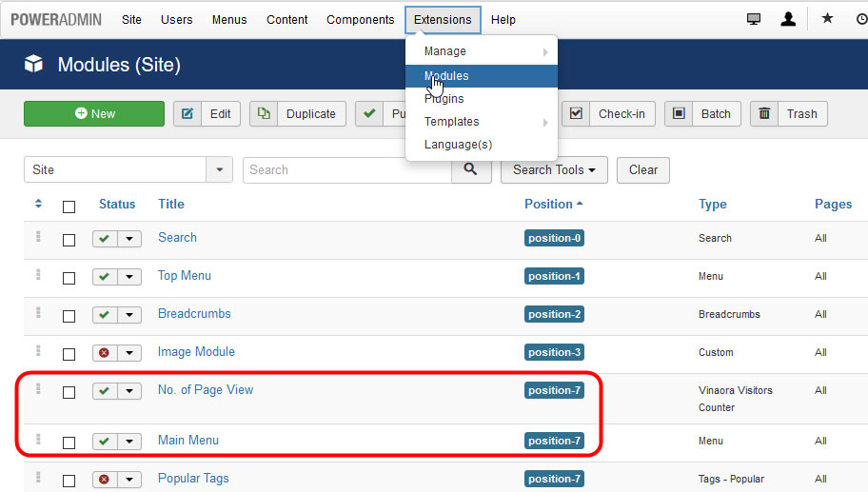Click the drag handle of Top Menu row
Screen dimensions: 868x492
tap(38, 275)
